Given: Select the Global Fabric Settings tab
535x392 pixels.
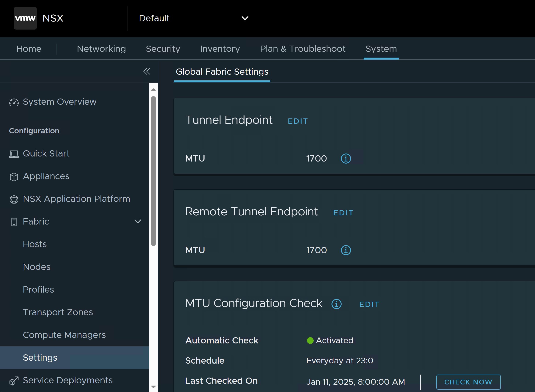Looking at the screenshot, I should [222, 72].
